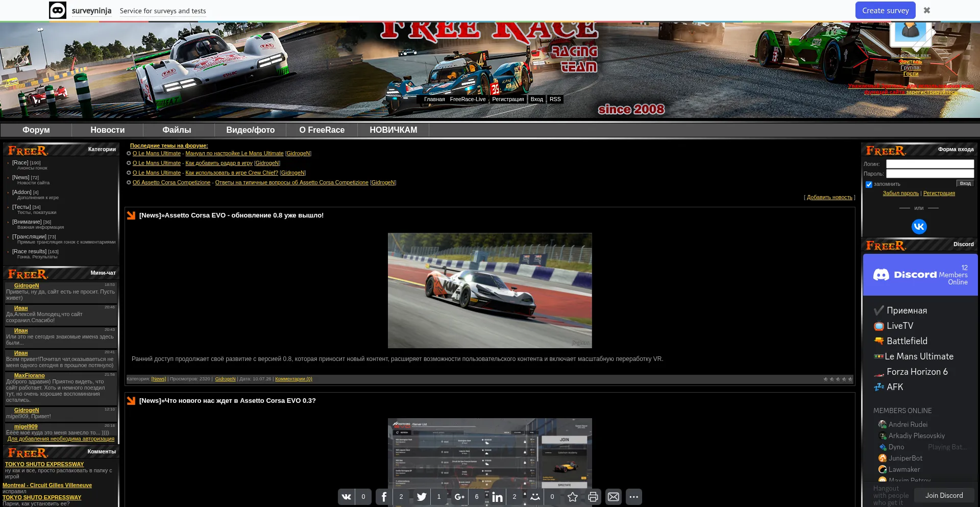
Task: Open Lawmaker's Discord avatar
Action: coord(883,469)
